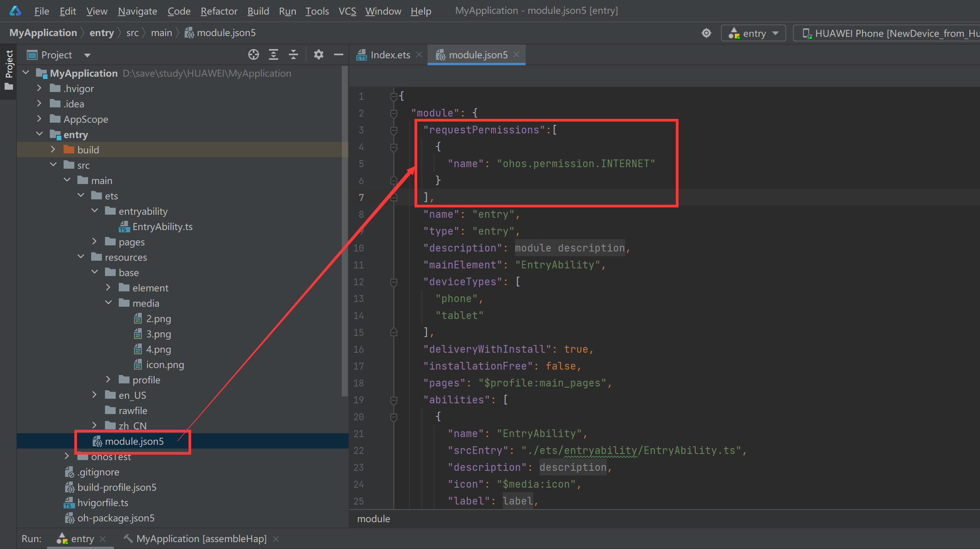The width and height of the screenshot is (980, 549).
Task: Hide the Project panel with minus icon
Action: pos(338,55)
